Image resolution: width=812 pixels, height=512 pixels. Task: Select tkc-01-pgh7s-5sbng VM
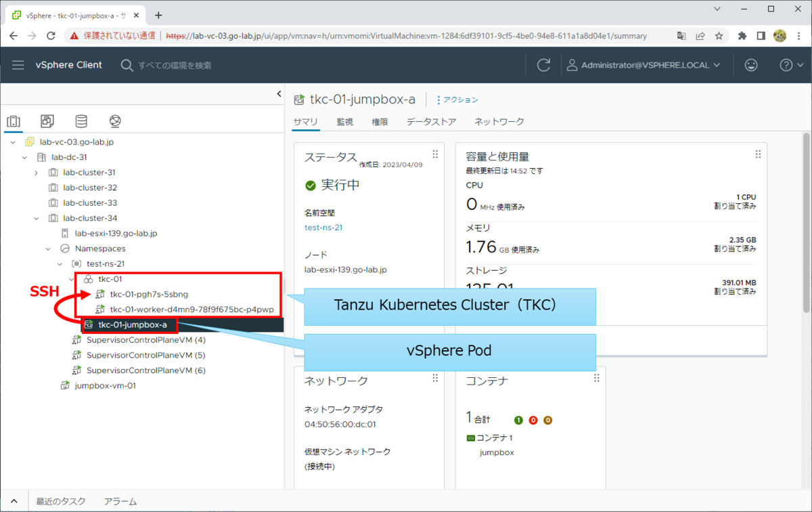(x=149, y=294)
